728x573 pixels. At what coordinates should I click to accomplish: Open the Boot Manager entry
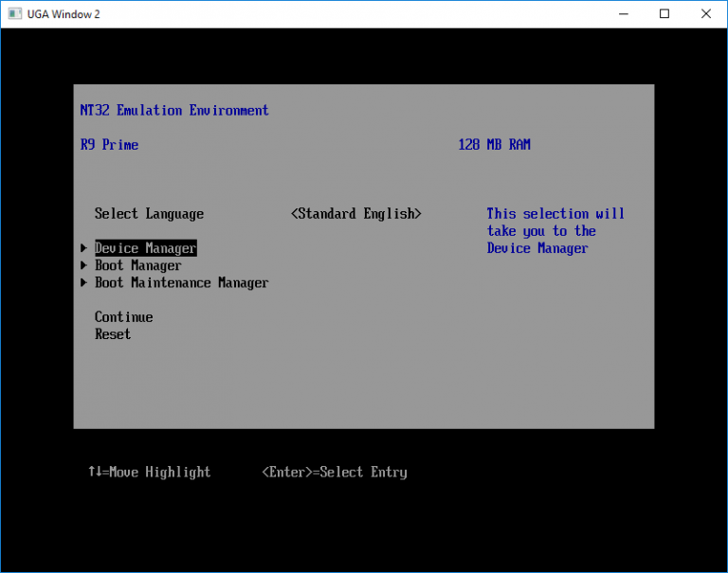pyautogui.click(x=137, y=266)
